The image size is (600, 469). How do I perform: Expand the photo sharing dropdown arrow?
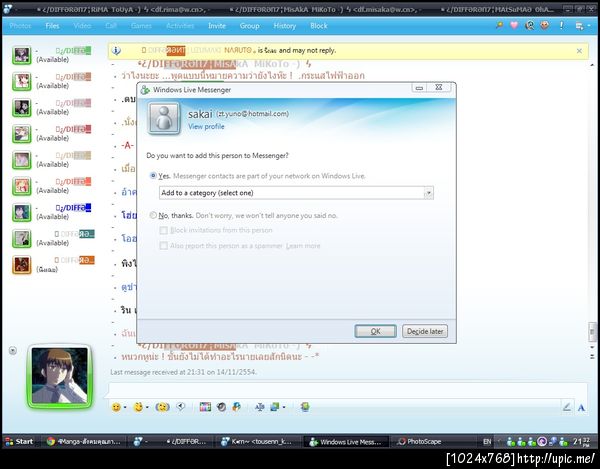click(x=284, y=408)
